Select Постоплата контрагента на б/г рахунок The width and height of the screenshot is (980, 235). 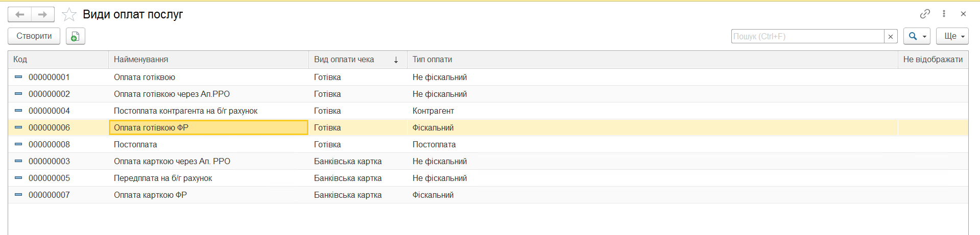(185, 111)
